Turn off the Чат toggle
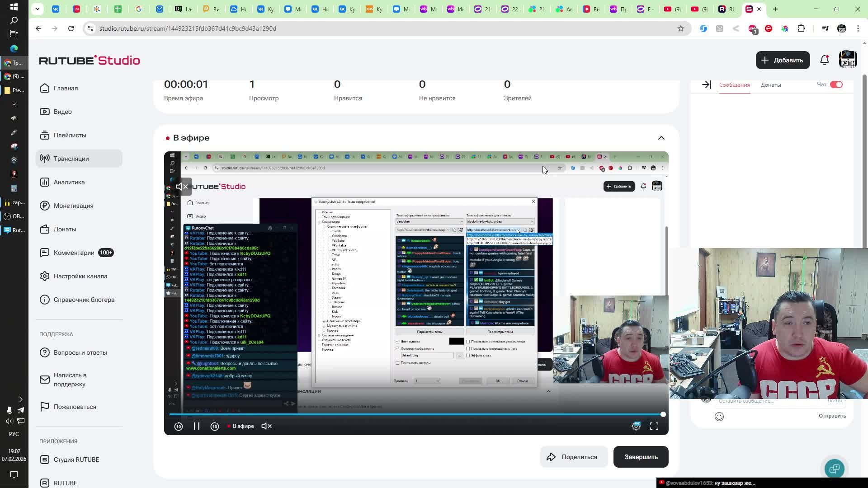The height and width of the screenshot is (488, 868). 836,84
